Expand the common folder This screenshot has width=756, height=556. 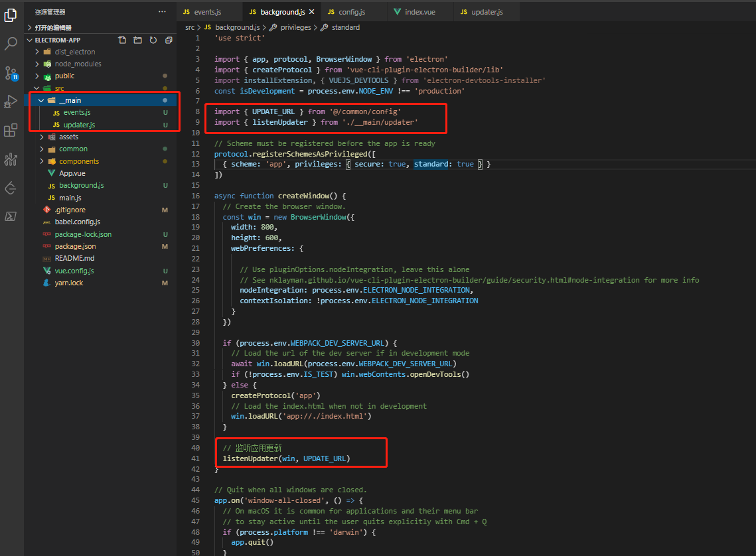pyautogui.click(x=41, y=149)
